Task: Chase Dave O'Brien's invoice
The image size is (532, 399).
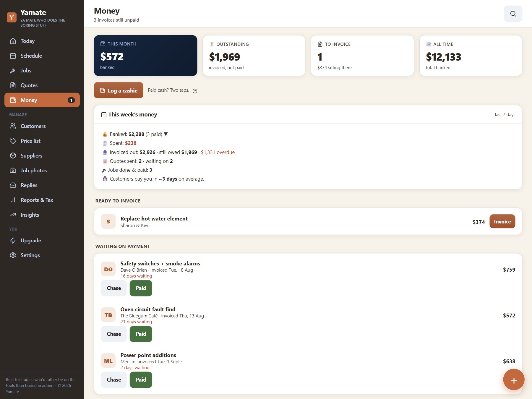Action: coord(114,288)
